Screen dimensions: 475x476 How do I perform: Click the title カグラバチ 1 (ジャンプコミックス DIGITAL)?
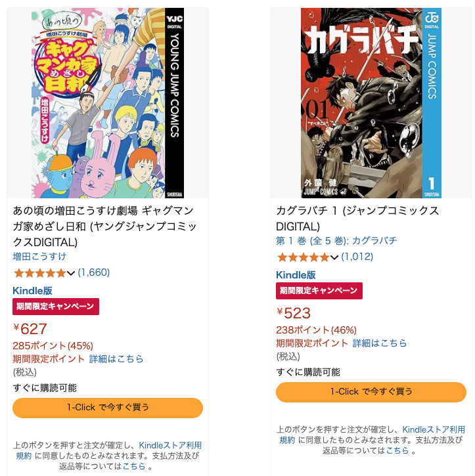coord(357,219)
